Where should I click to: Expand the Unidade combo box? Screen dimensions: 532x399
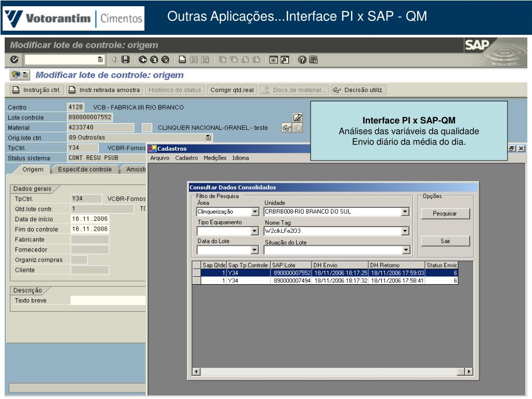(405, 212)
